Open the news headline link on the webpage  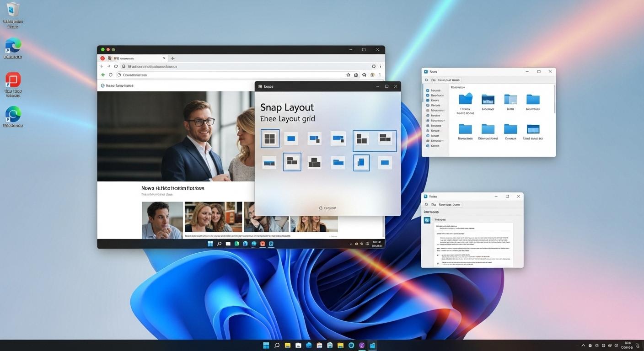point(172,188)
